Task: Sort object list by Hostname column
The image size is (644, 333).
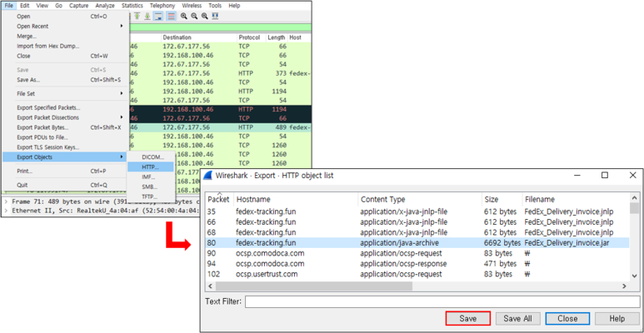Action: 296,199
